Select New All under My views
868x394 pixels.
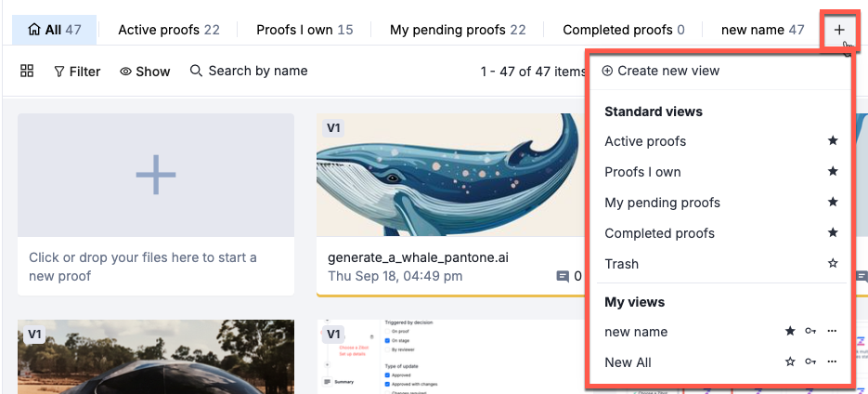coord(628,362)
